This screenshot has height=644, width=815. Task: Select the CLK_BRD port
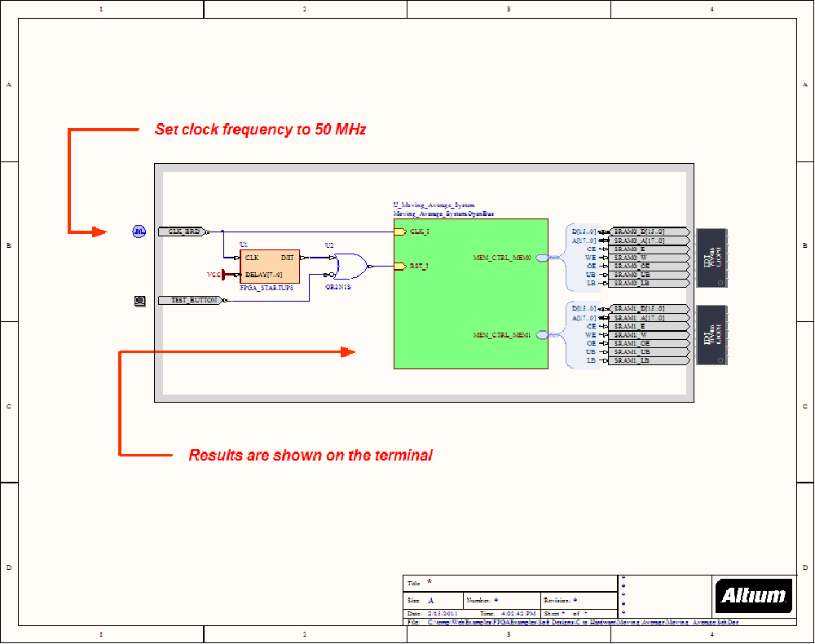coord(184,232)
